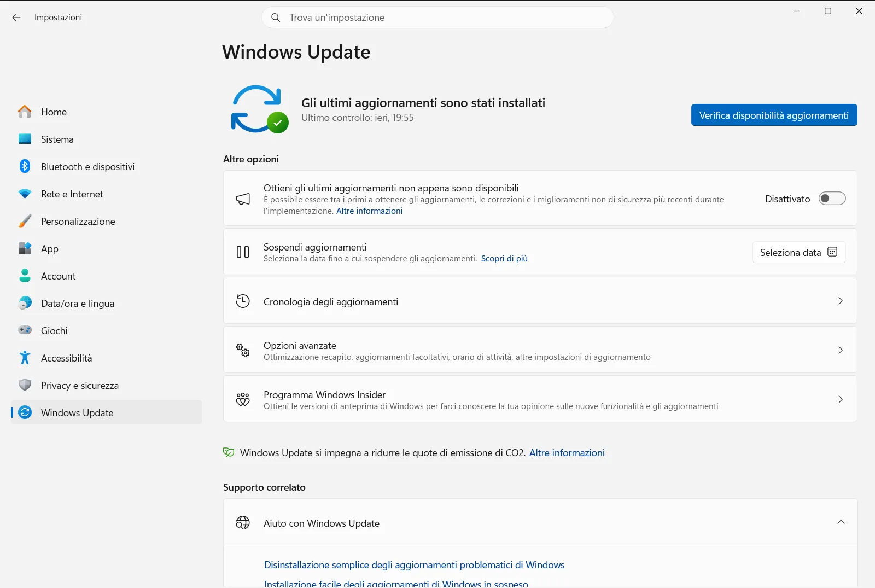Open Altre informazioni link under latest updates
875x588 pixels.
click(x=369, y=211)
